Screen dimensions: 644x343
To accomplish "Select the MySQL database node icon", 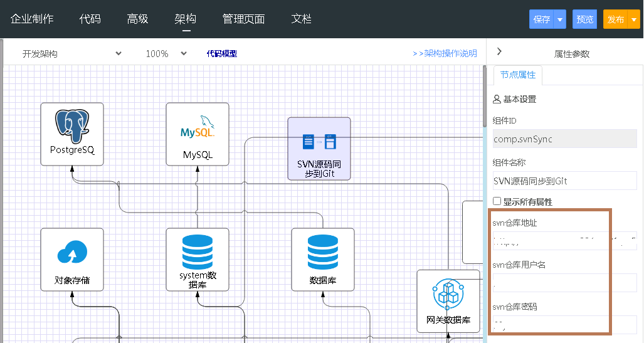I will pyautogui.click(x=198, y=127).
